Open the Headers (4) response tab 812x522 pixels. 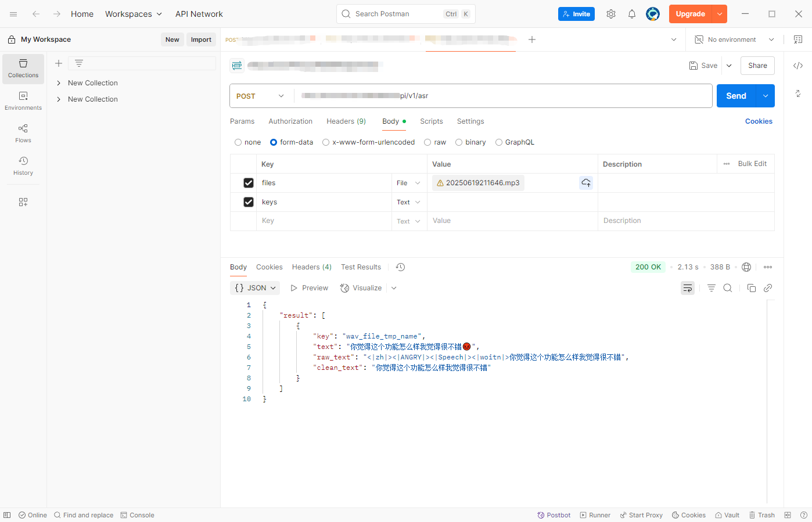(311, 267)
